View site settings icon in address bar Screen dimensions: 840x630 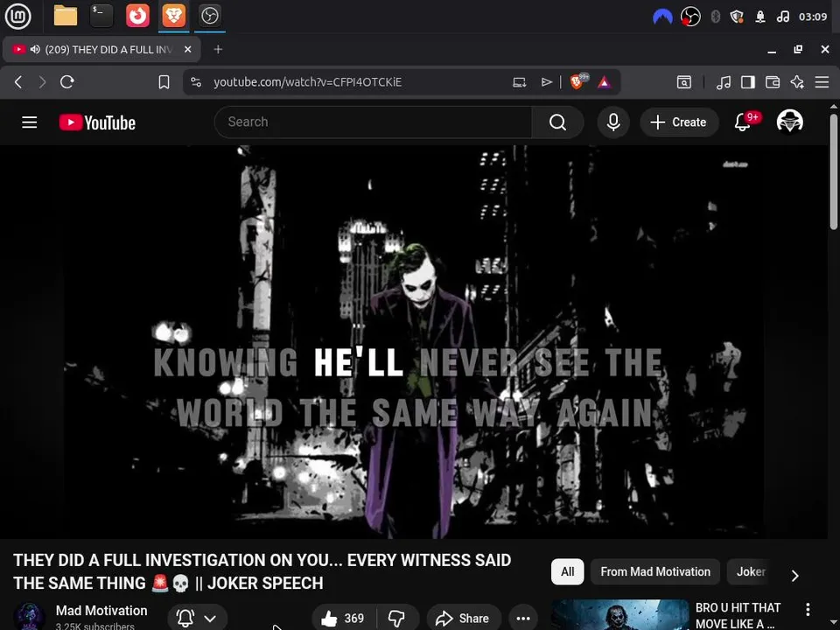[196, 82]
